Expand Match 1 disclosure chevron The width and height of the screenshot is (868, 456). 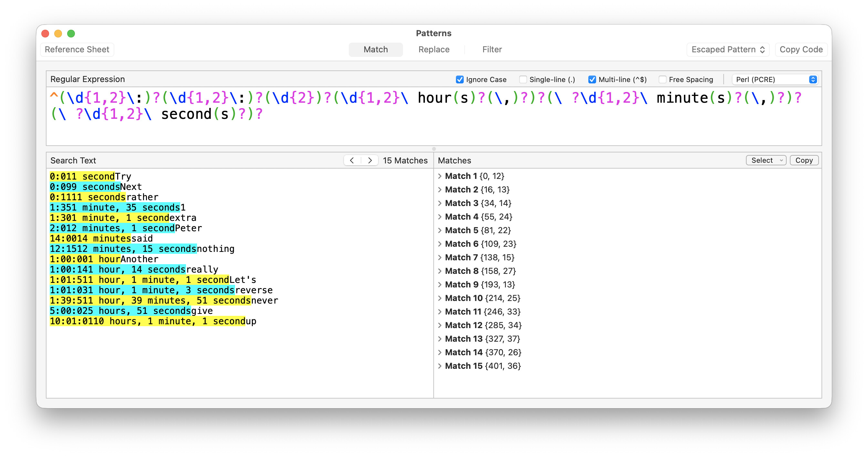point(440,176)
